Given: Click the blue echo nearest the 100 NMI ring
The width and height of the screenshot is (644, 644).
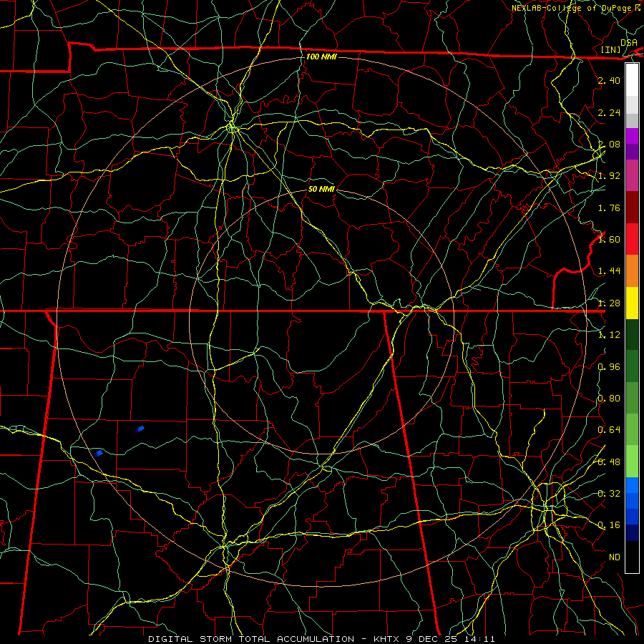Looking at the screenshot, I should tap(99, 454).
